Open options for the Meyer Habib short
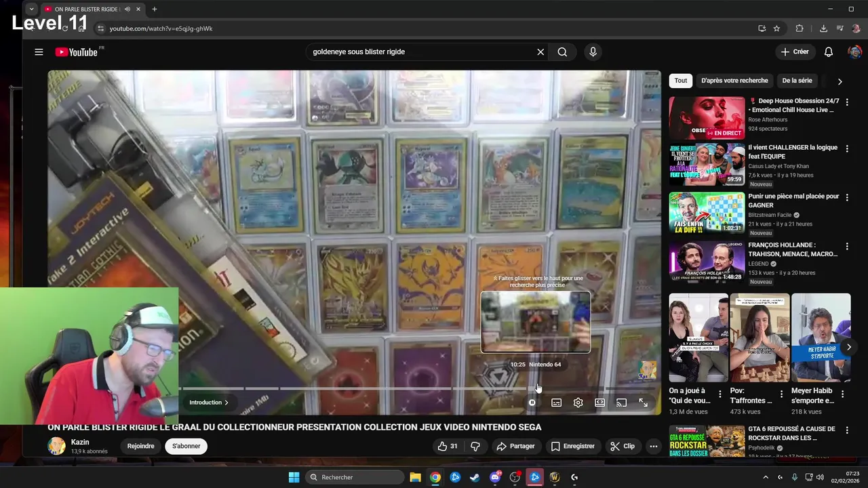 [843, 394]
